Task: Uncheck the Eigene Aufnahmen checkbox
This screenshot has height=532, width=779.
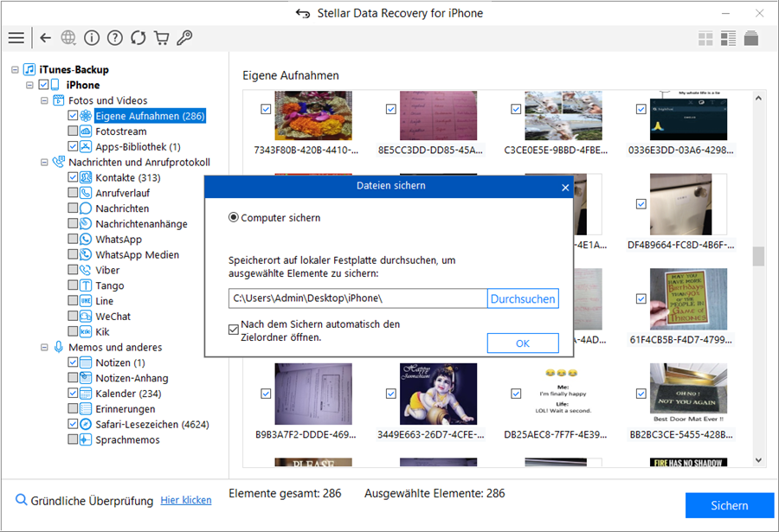Action: pyautogui.click(x=73, y=116)
